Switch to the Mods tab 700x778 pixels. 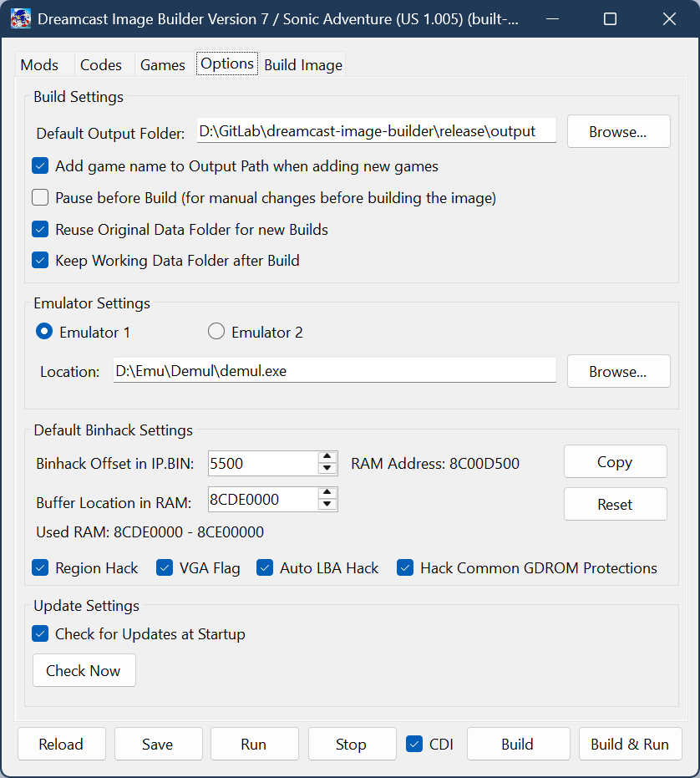click(39, 65)
